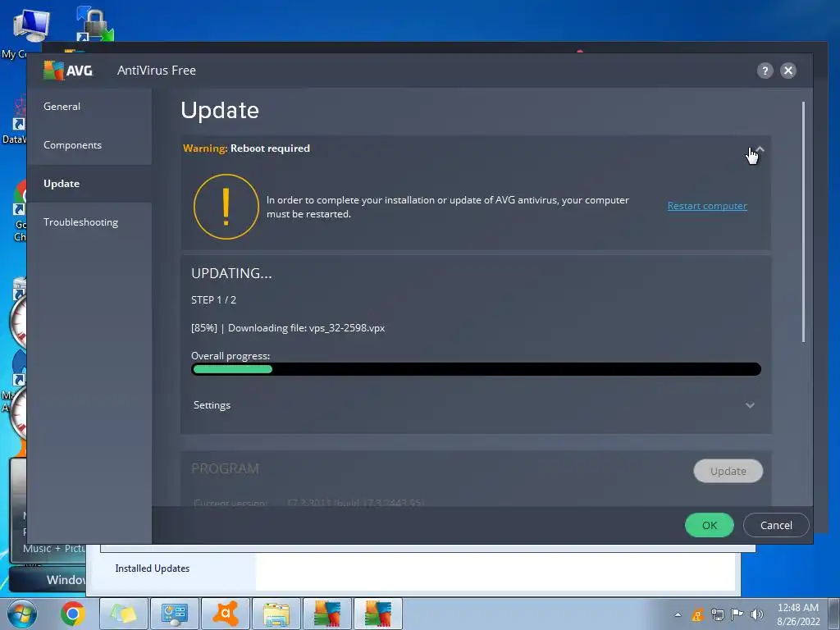The width and height of the screenshot is (840, 630).
Task: Open AVG help question mark icon
Action: [x=765, y=71]
